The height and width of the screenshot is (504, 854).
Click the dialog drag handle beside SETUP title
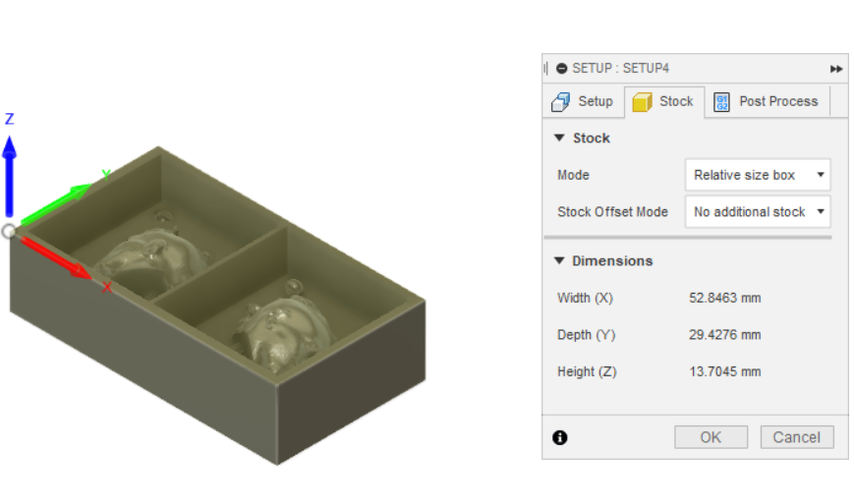tap(545, 69)
